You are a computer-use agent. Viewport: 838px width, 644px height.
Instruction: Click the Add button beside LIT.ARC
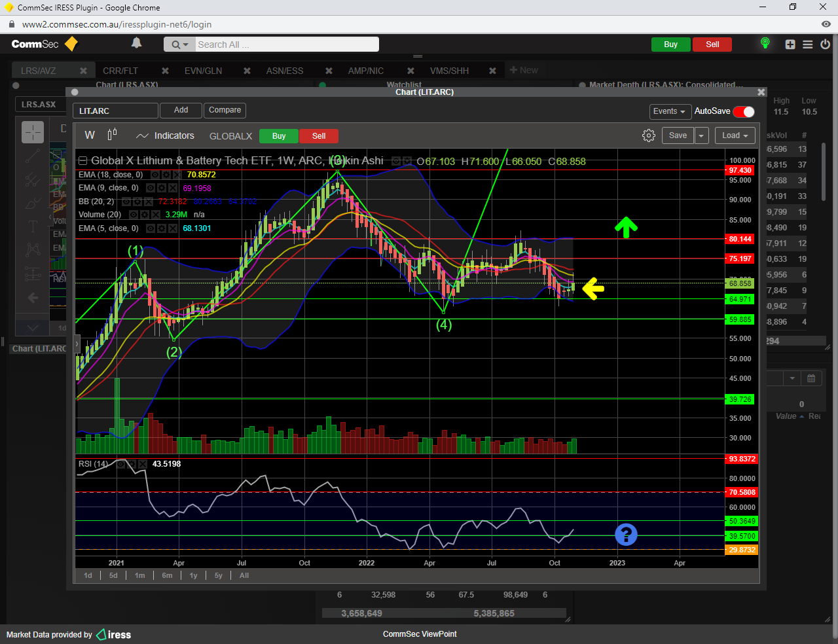pyautogui.click(x=181, y=110)
